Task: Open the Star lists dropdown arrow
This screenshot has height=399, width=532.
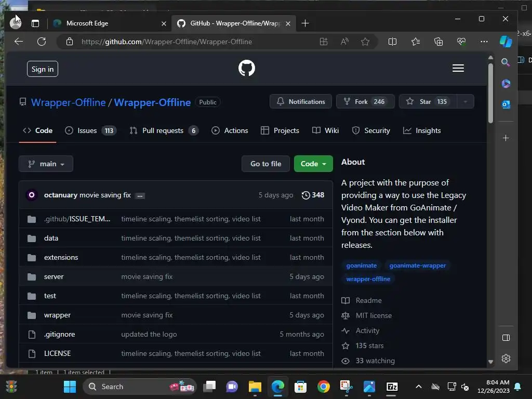Action: click(465, 101)
